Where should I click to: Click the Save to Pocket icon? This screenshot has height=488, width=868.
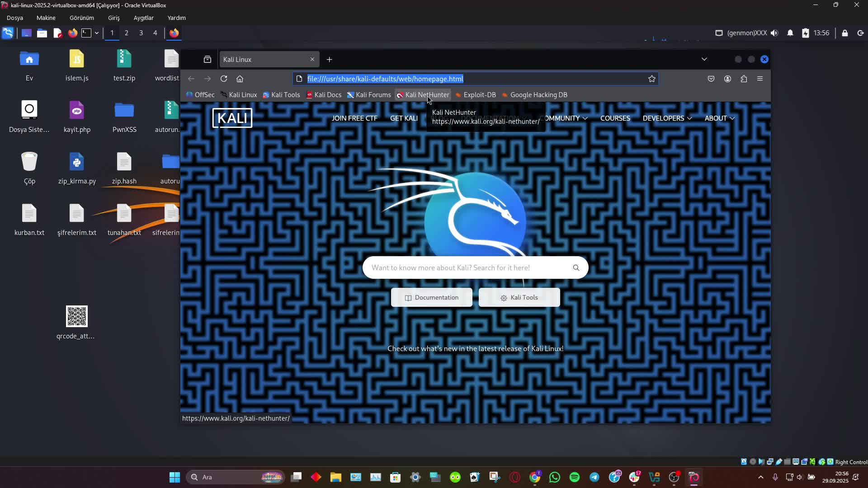tap(711, 79)
